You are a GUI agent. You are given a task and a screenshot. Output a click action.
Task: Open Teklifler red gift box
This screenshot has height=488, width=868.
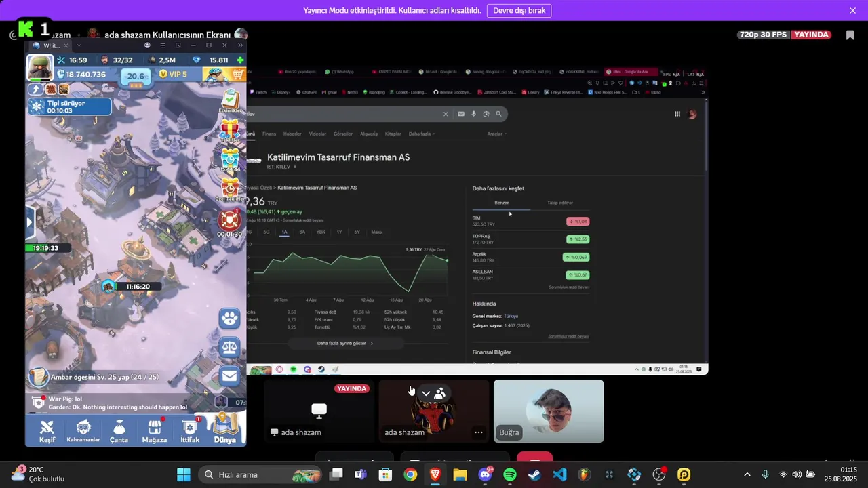tap(230, 130)
